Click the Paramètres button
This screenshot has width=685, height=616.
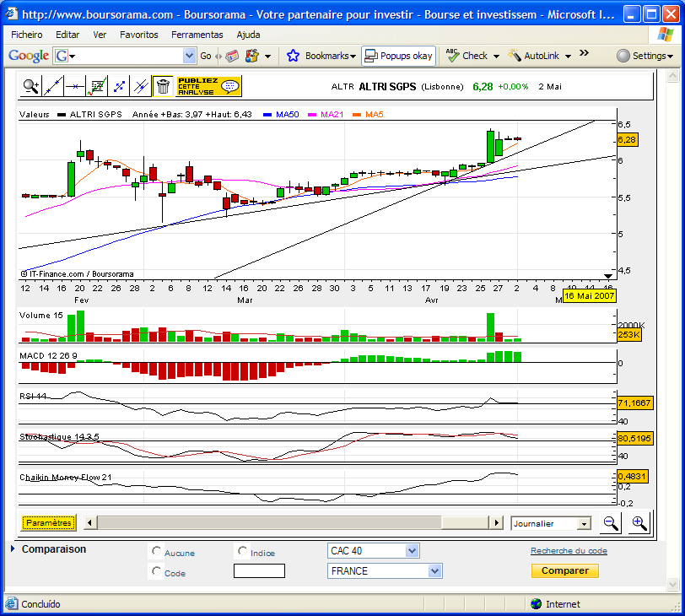coord(48,523)
